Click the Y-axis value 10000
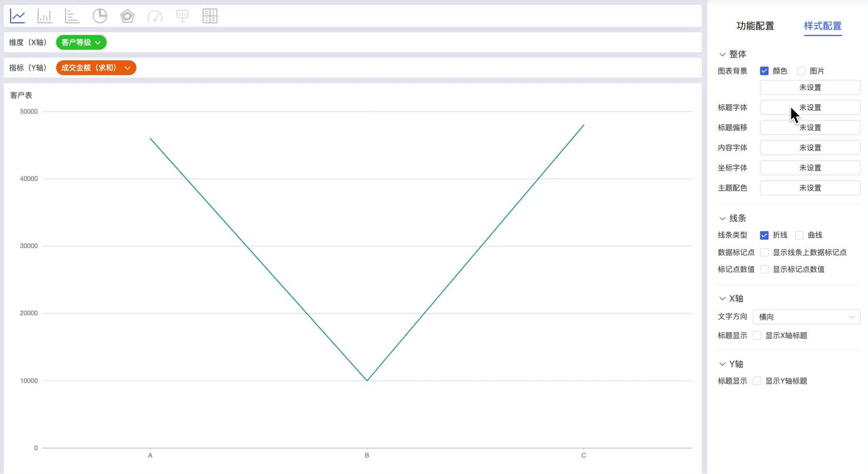The height and width of the screenshot is (474, 868). point(29,381)
